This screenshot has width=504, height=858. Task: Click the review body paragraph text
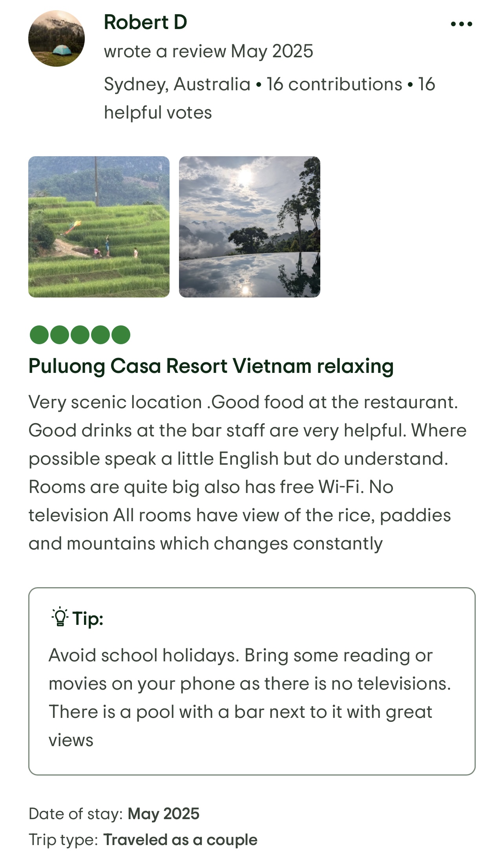[x=247, y=473]
